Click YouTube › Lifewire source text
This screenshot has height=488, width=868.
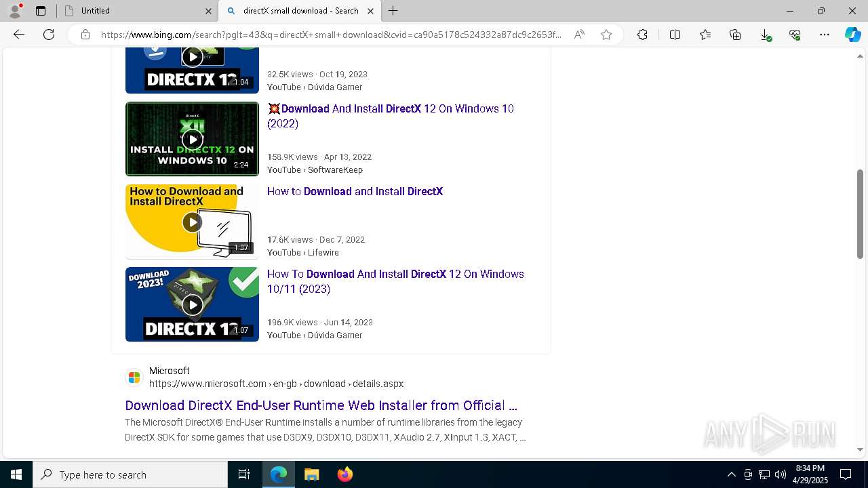(x=303, y=253)
